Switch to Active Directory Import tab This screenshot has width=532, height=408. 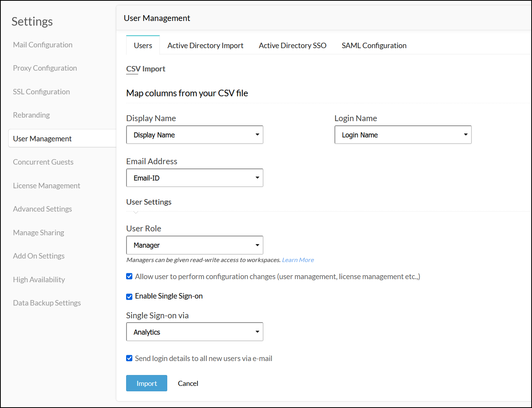205,45
